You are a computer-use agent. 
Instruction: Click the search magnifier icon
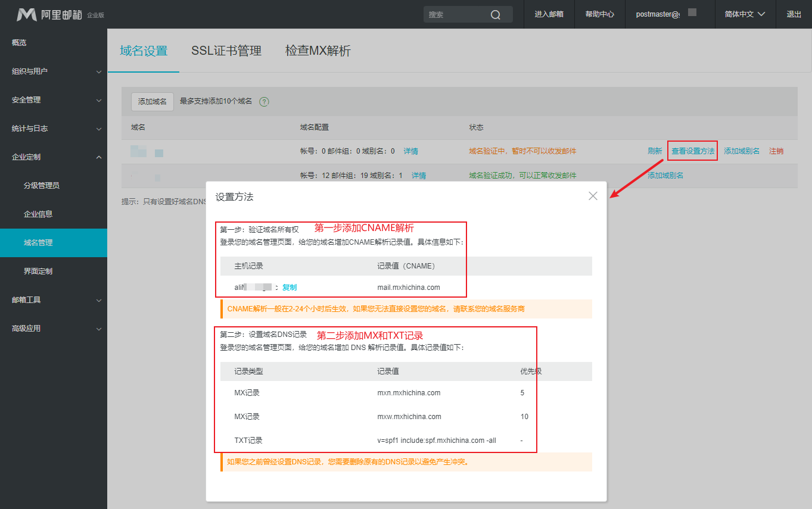pyautogui.click(x=496, y=15)
